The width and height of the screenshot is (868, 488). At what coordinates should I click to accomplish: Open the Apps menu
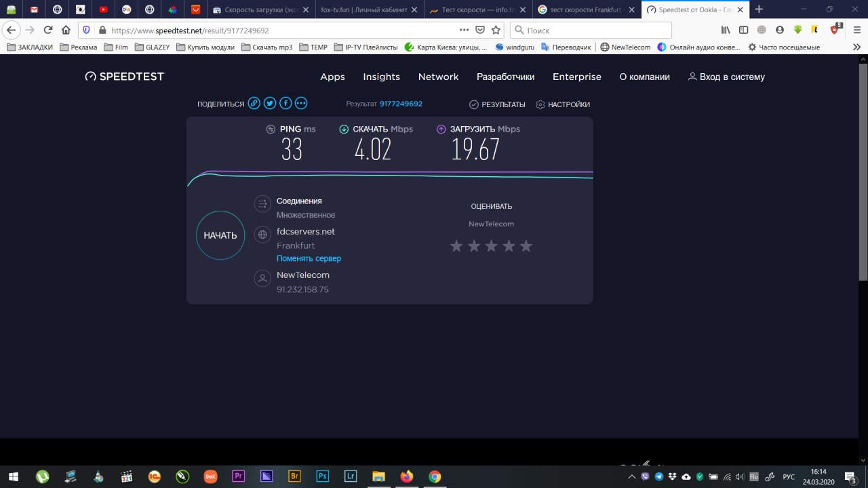click(x=332, y=77)
